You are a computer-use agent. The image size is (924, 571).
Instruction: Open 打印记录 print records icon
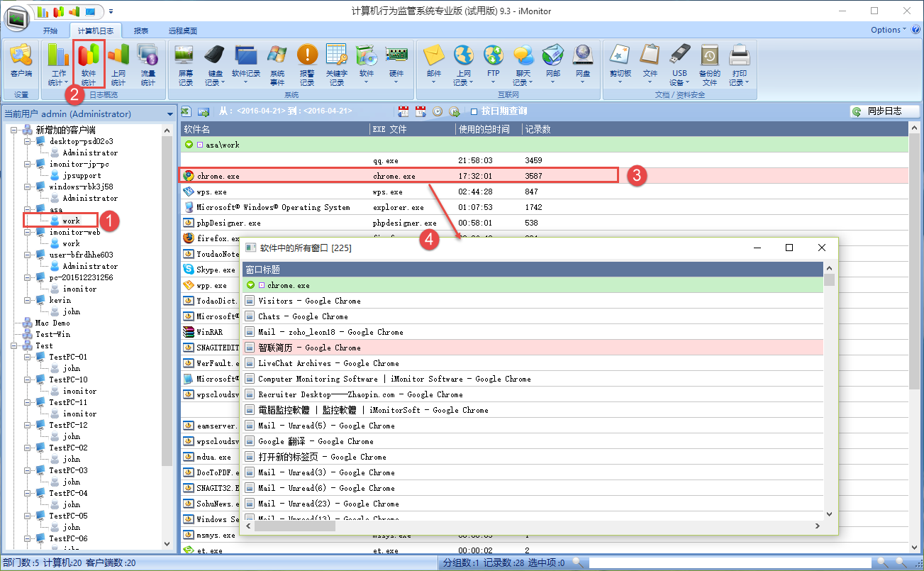[740, 64]
